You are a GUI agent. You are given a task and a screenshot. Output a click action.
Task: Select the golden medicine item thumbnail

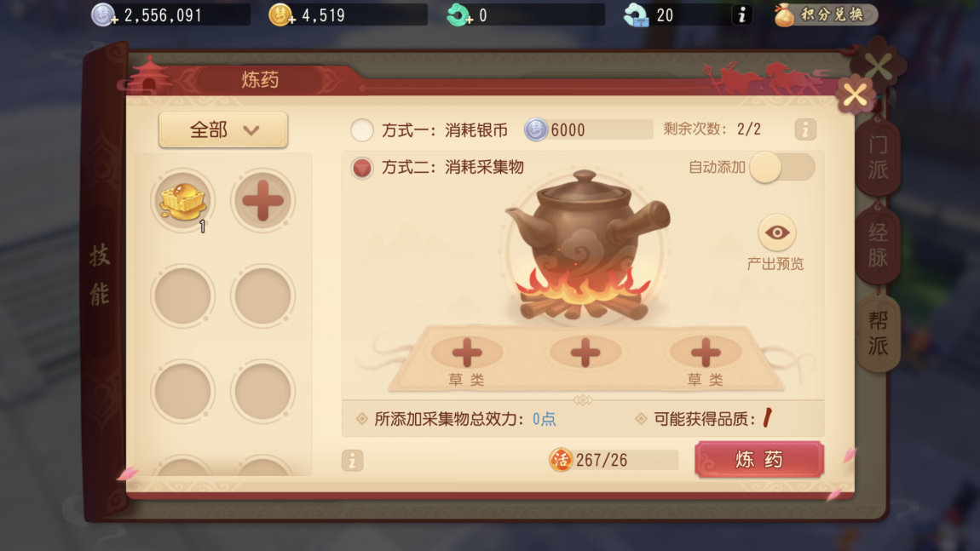[x=183, y=200]
